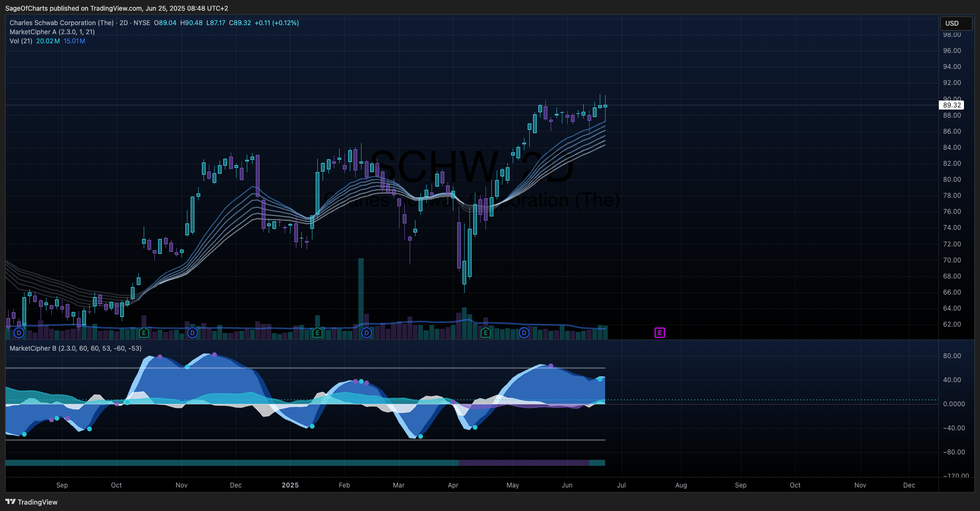Click the Charles Schwab Corporation symbol title
The image size is (980, 511).
(61, 23)
